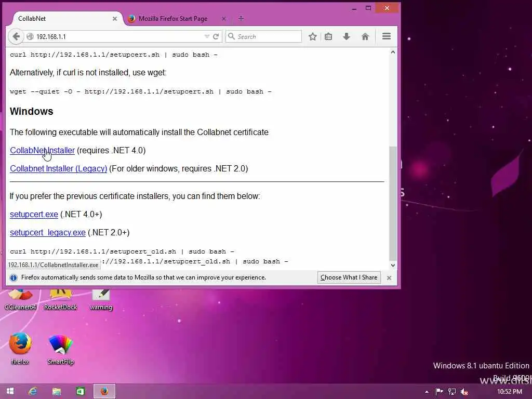Click the CollabNet Installer link
Viewport: 532px width, 399px height.
pos(43,150)
